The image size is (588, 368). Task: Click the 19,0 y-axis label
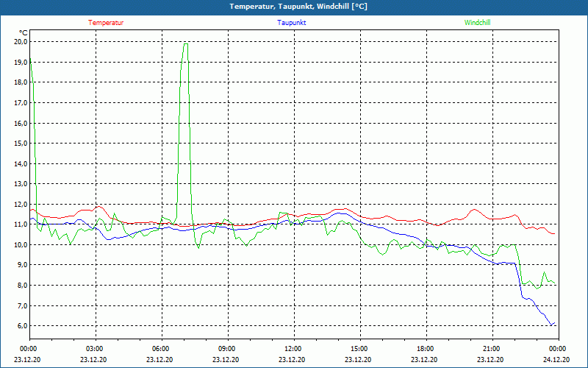pos(21,62)
